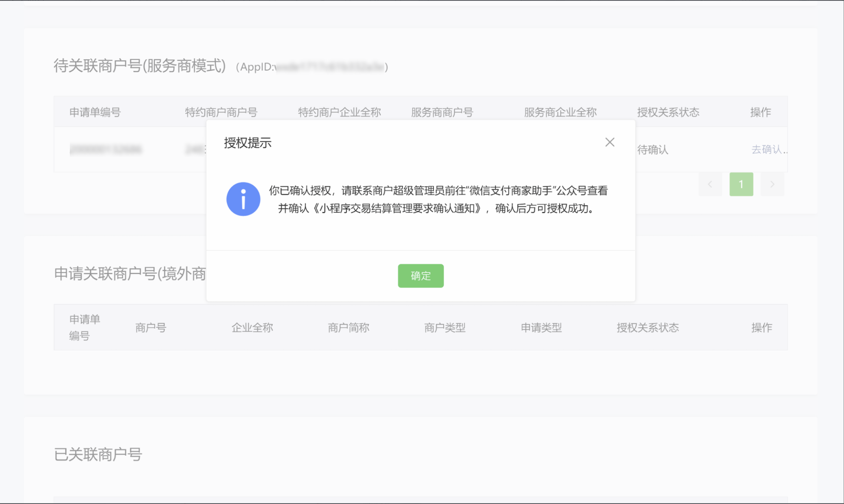Go to previous page arrow
The image size is (844, 504).
point(710,184)
